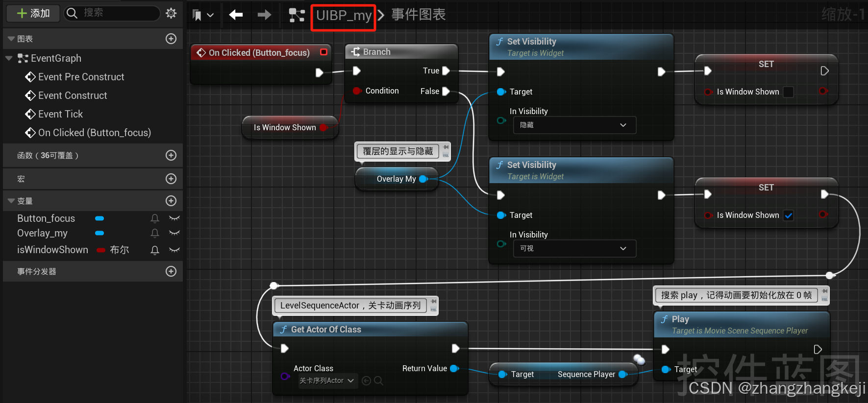Click the upper Set Visibility node header
This screenshot has height=403, width=868.
point(581,47)
